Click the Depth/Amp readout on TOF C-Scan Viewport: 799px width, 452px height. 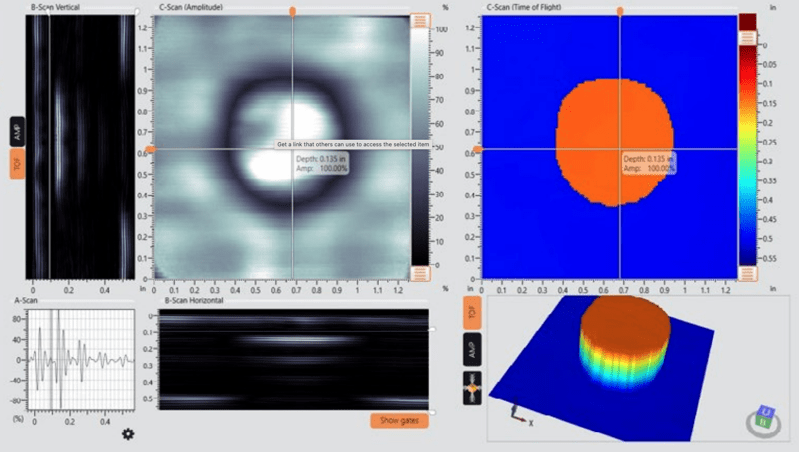click(x=649, y=164)
